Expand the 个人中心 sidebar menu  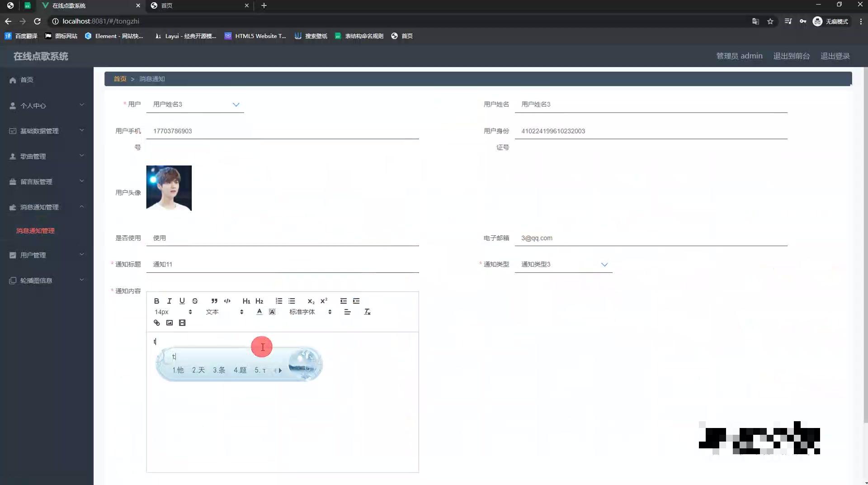(x=47, y=105)
